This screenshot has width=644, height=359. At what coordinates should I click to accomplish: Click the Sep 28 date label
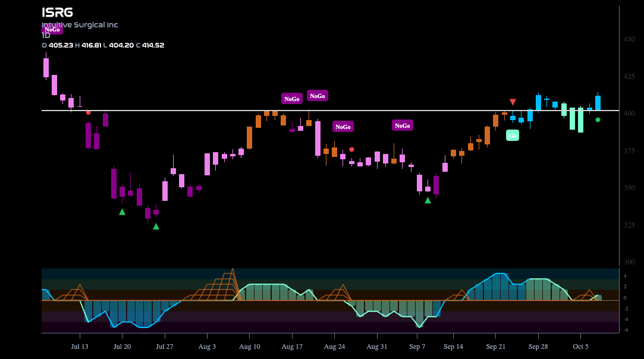tap(538, 347)
